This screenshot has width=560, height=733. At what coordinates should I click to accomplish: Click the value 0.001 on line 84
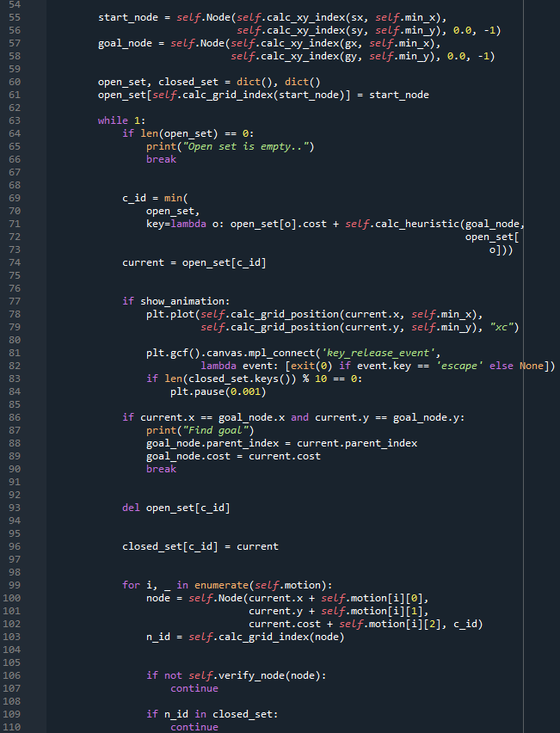pyautogui.click(x=245, y=391)
